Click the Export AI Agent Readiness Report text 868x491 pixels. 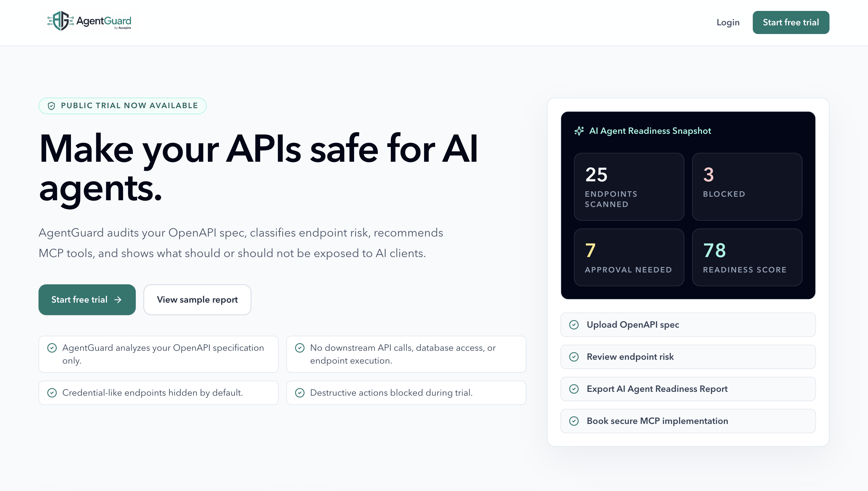(x=657, y=389)
